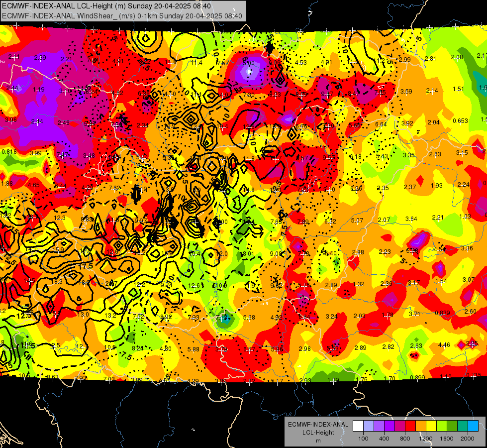Select the wind shear value 0.839
Viewport: 487px width, 448px height.
[442, 313]
